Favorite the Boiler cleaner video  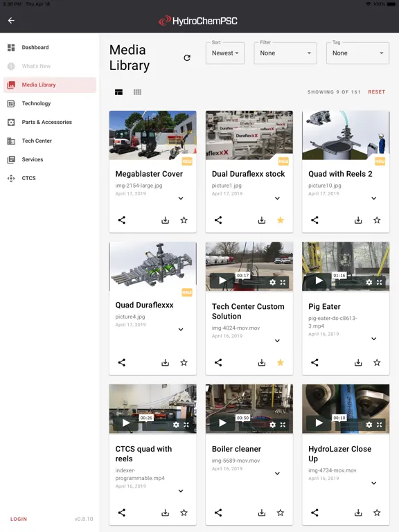(x=281, y=513)
